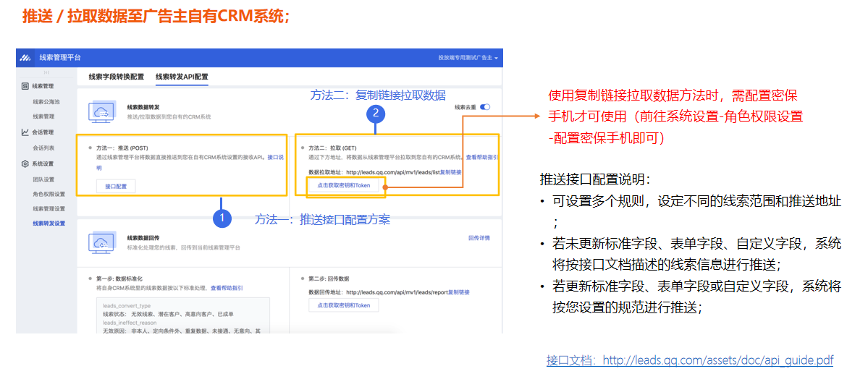Open the api_guide.pdf 接口文档 link
Screen dimensions: 868x387
point(689,360)
